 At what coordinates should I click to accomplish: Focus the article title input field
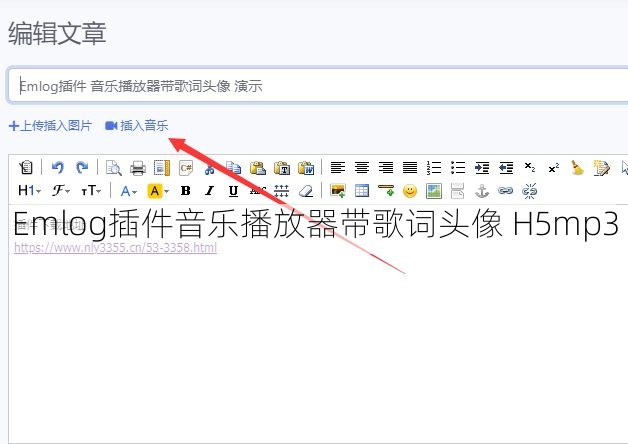click(318, 86)
